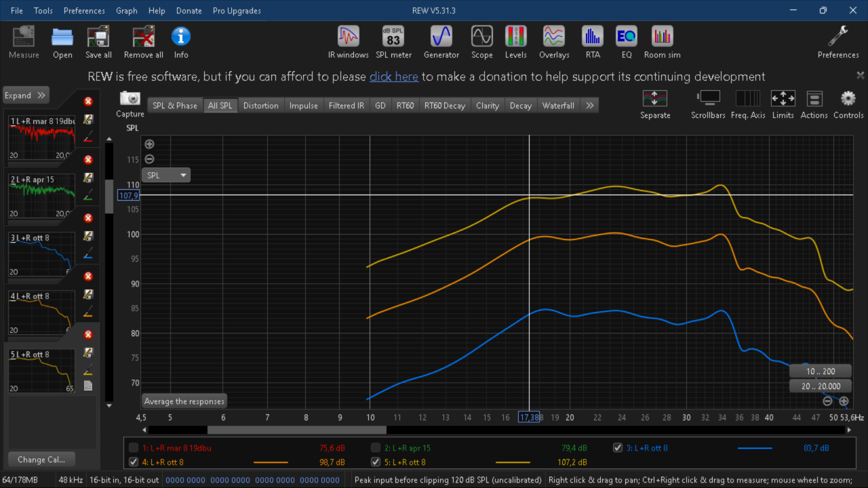
Task: Switch to the Waterfall tab
Action: click(558, 105)
